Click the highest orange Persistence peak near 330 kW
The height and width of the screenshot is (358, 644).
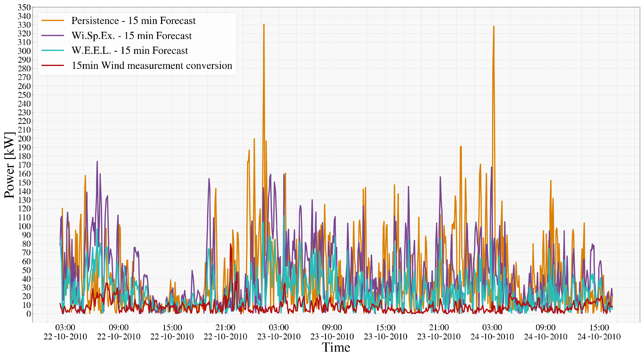point(264,25)
